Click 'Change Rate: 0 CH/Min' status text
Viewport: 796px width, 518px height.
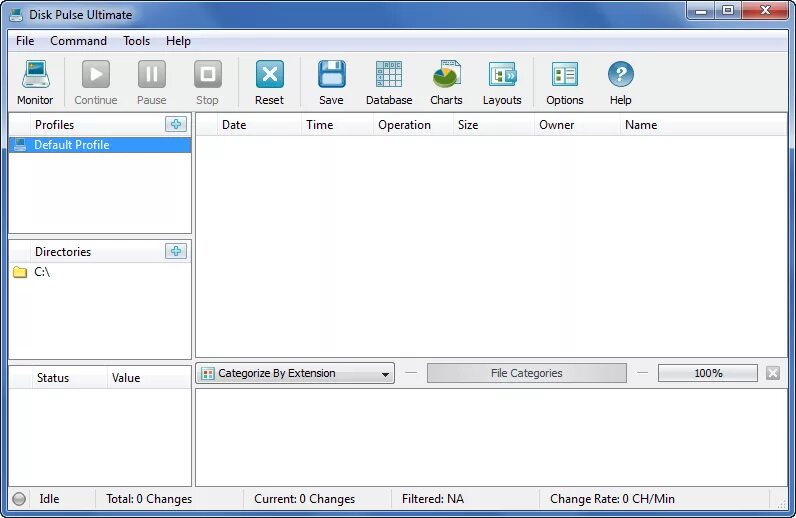pos(612,499)
